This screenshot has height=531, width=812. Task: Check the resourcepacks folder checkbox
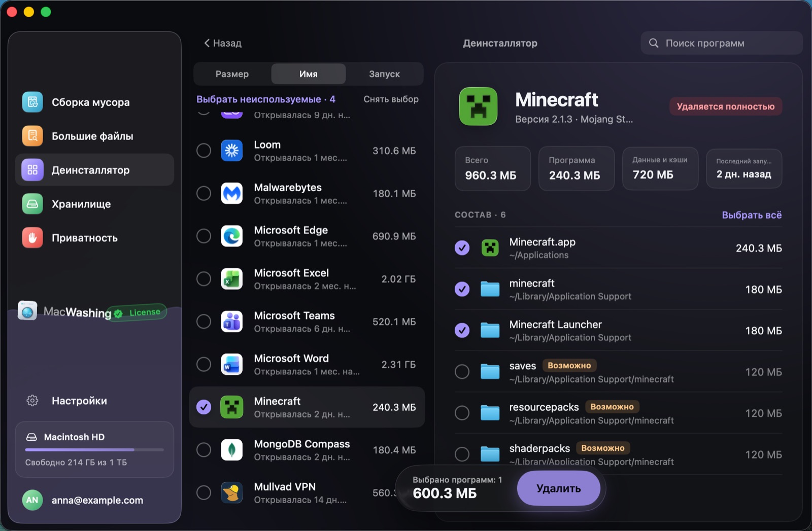tap(462, 413)
